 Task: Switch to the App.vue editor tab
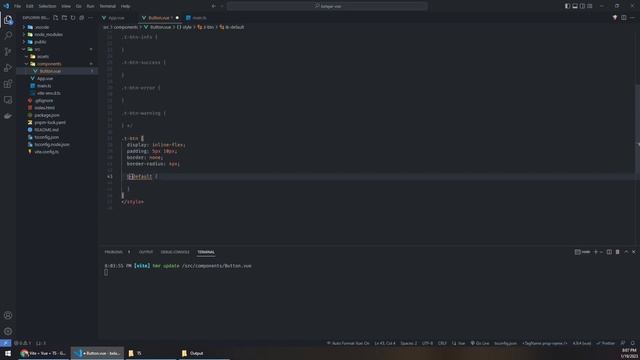(117, 18)
